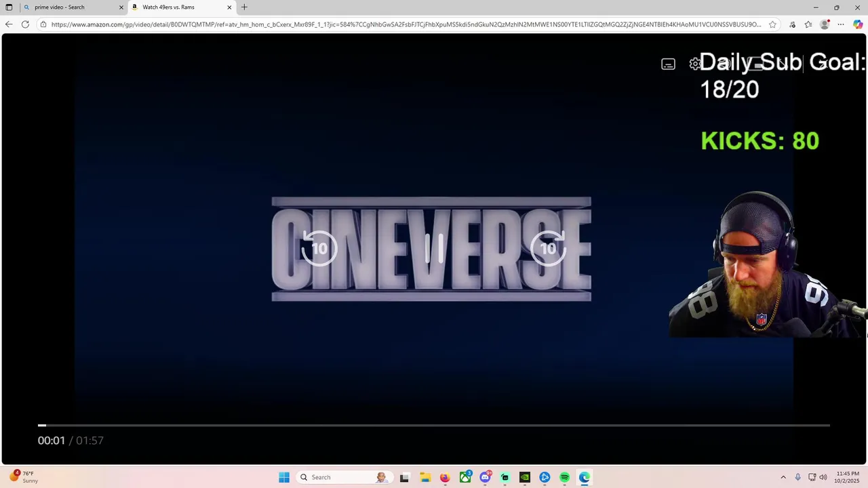Show hidden system tray icons
The image size is (868, 488).
[783, 477]
